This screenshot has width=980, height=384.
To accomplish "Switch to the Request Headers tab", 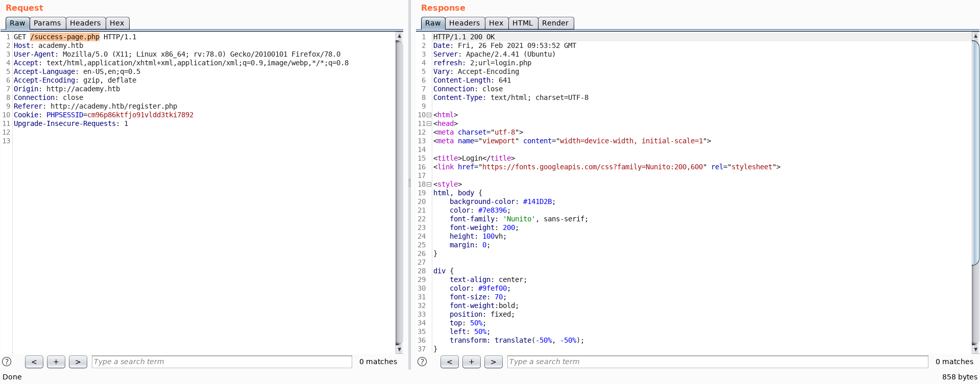I will (85, 23).
